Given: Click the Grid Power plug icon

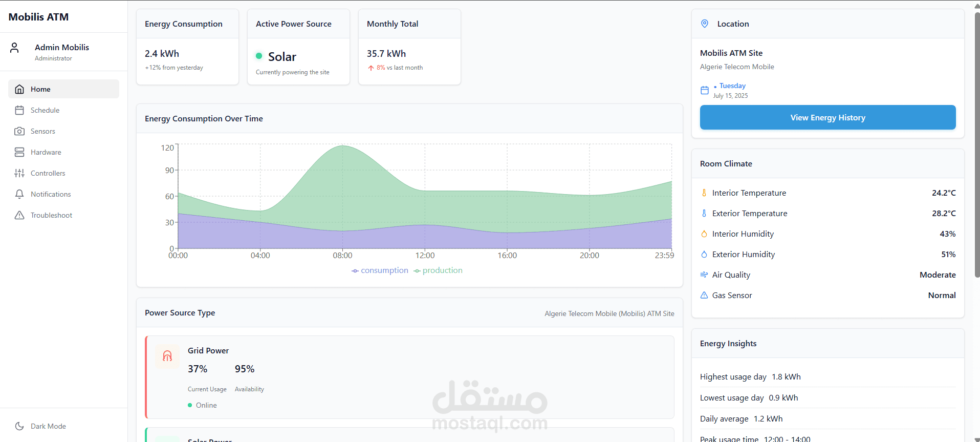Looking at the screenshot, I should point(167,356).
